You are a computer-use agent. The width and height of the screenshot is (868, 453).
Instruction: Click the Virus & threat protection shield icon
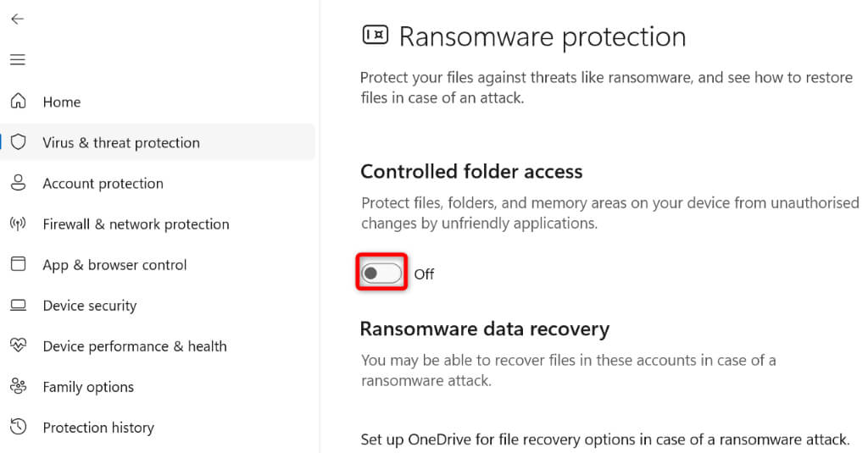click(x=18, y=142)
